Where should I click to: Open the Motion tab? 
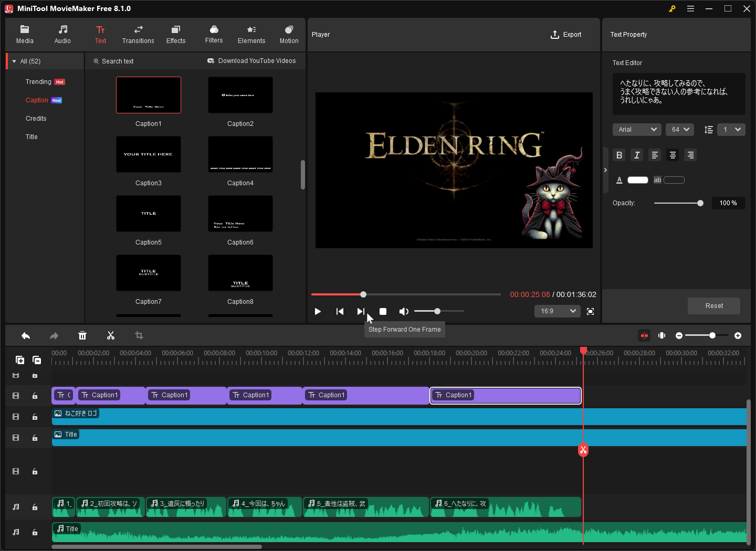[289, 35]
